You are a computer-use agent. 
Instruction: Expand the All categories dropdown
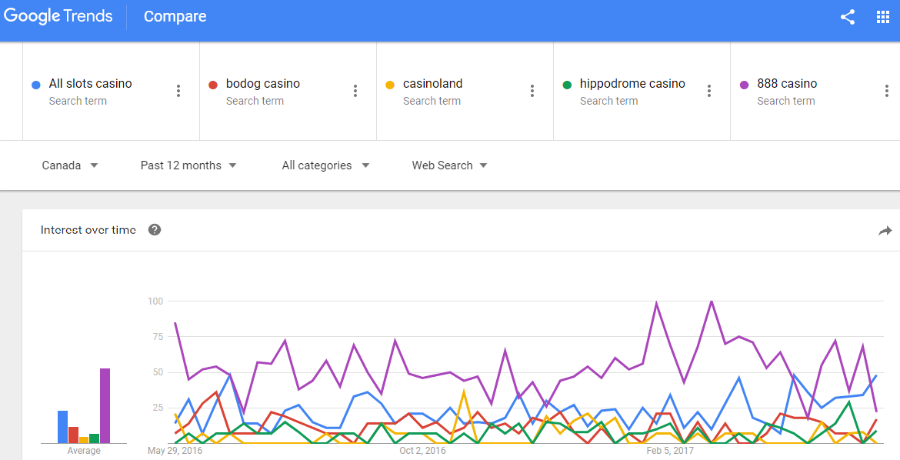coord(325,165)
